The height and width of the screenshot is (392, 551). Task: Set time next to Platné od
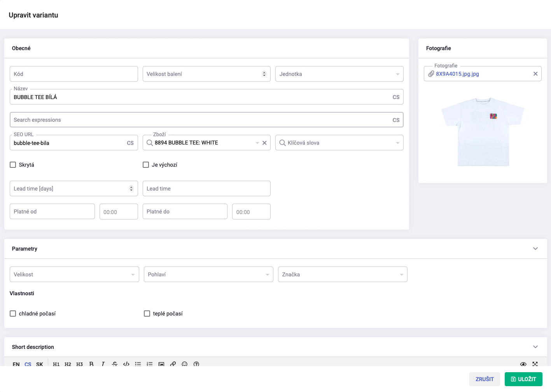coord(119,212)
